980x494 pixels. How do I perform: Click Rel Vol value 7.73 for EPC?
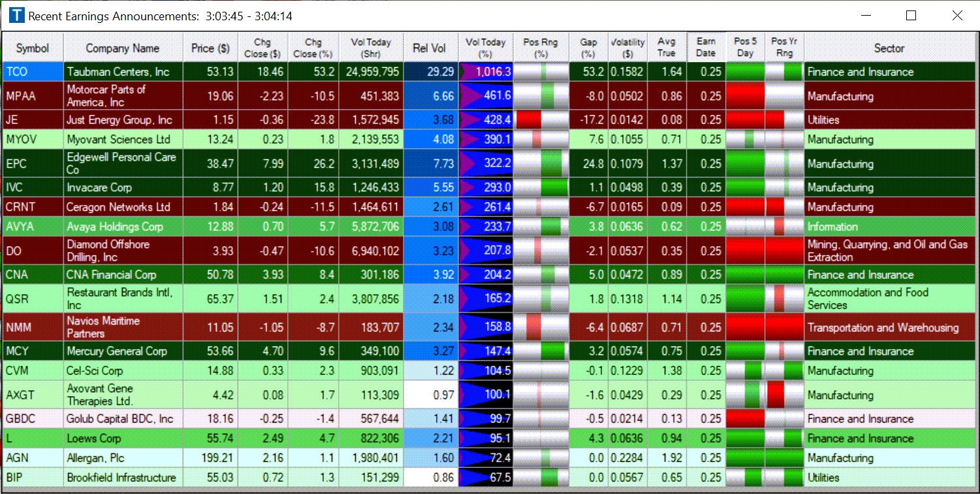(x=443, y=164)
